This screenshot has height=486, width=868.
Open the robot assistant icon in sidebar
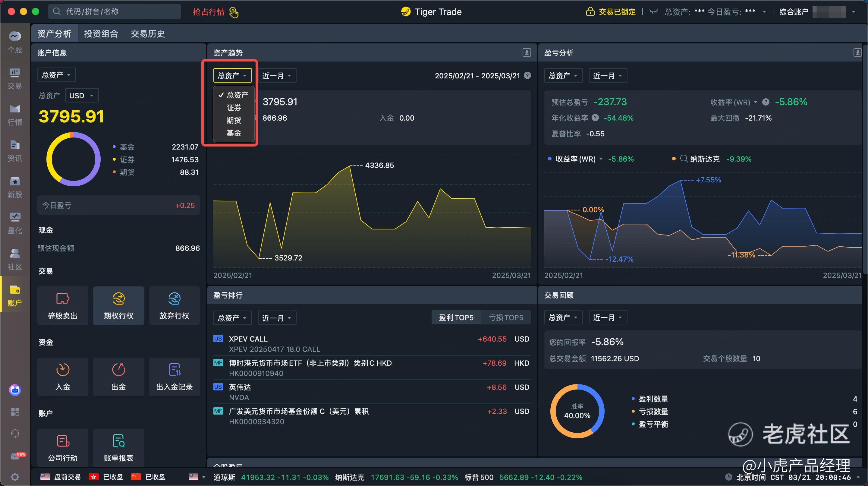[x=15, y=390]
